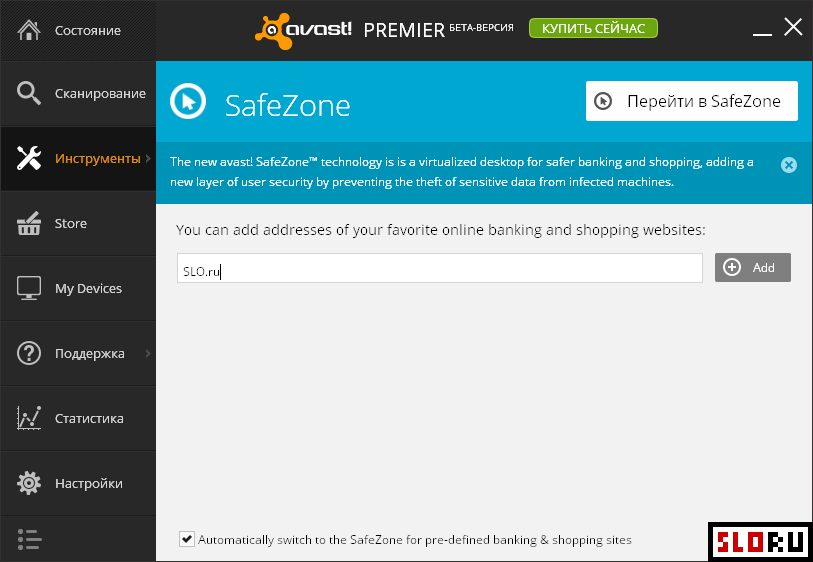The width and height of the screenshot is (813, 562).
Task: Click the Перейти в SafeZone button
Action: [692, 101]
